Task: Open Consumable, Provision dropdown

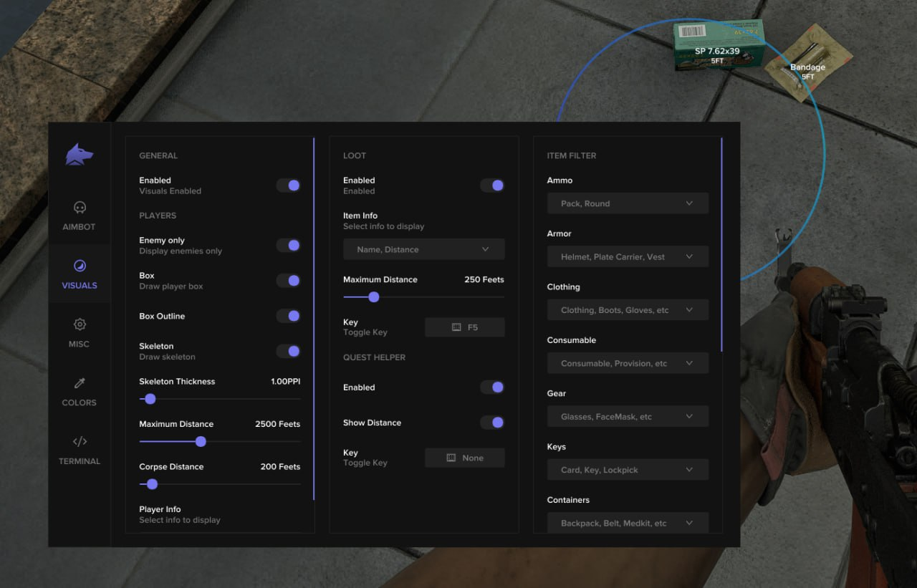Action: tap(628, 363)
